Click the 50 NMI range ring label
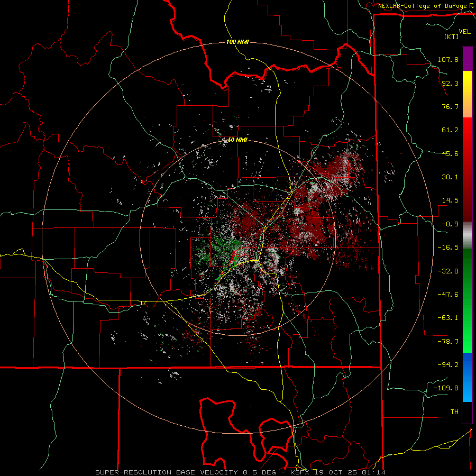Screen dimensions: 476x476 237,140
